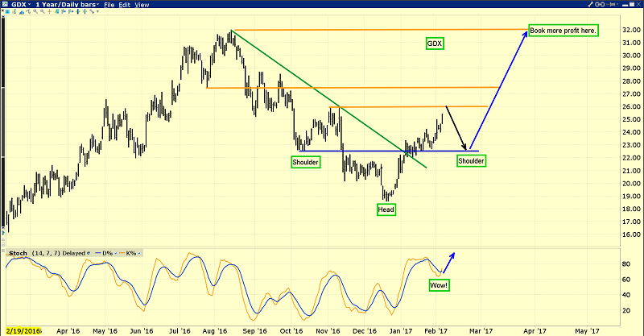Select the GDX annotation label on chart
Screen dimensions: 644x336
tap(435, 44)
